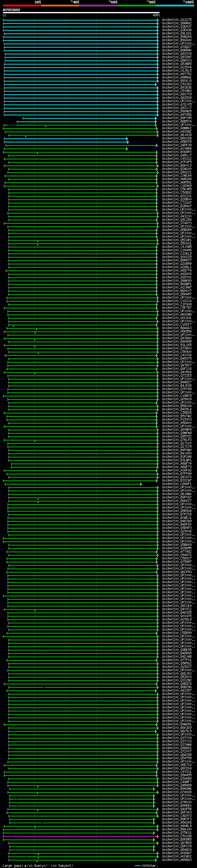Viewport: 197px width, 868px height.
Task: Click hit UniRef100_Q9U2Z1
Action: (x=177, y=172)
